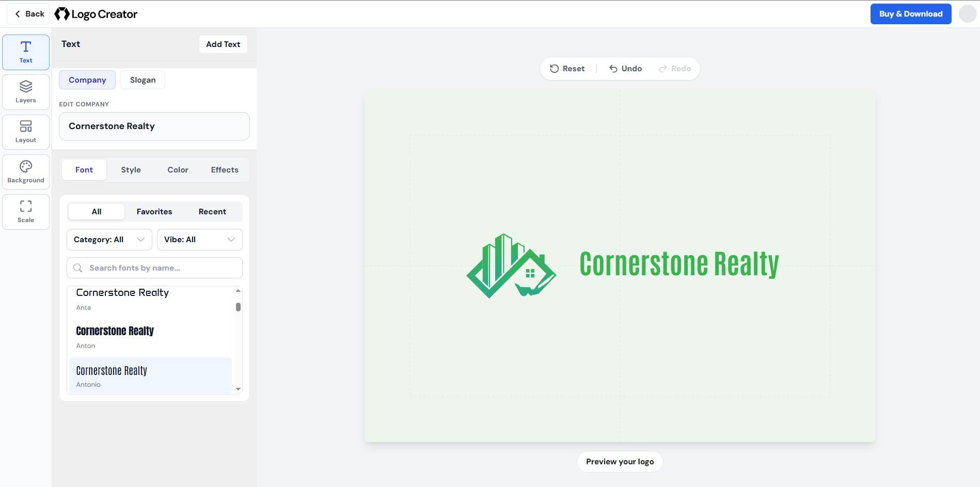Open the Vibe: All dropdown
980x487 pixels.
point(200,240)
